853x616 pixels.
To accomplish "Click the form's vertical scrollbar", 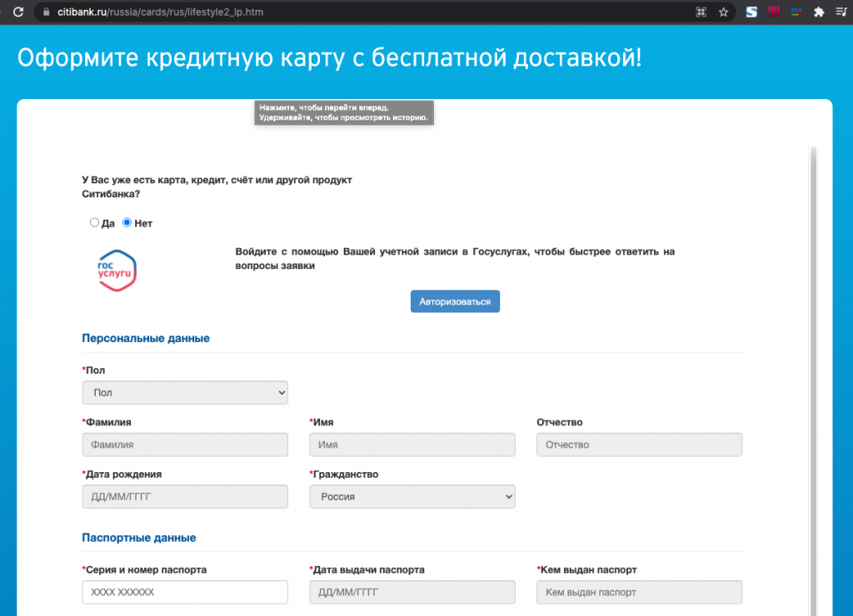I will [813, 380].
